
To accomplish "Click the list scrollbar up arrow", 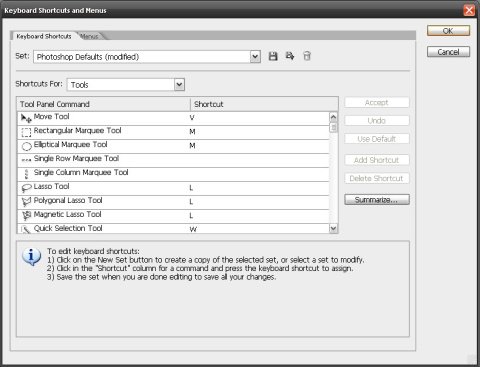I will pos(333,117).
